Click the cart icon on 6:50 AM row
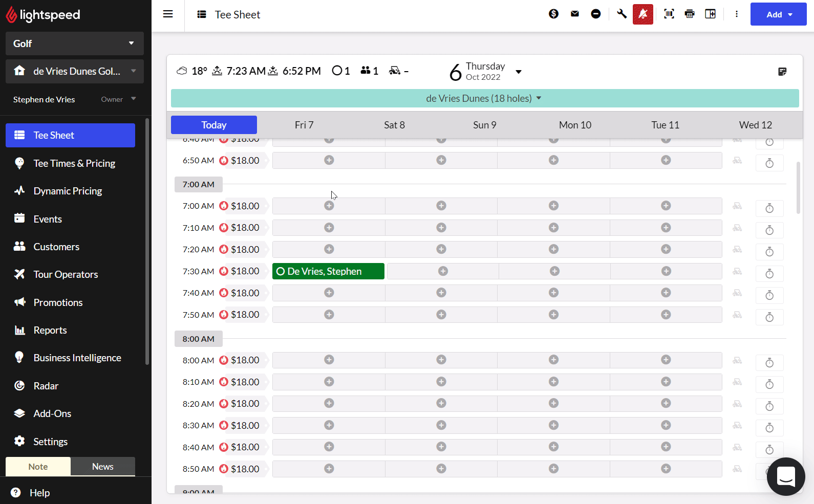 coord(737,161)
